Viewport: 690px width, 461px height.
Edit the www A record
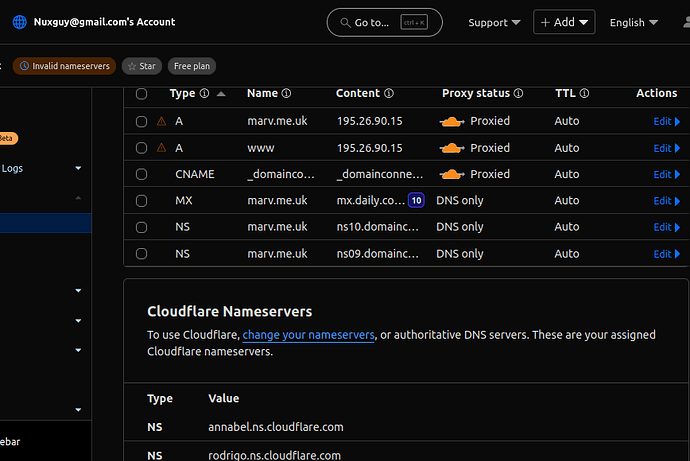pyautogui.click(x=667, y=148)
